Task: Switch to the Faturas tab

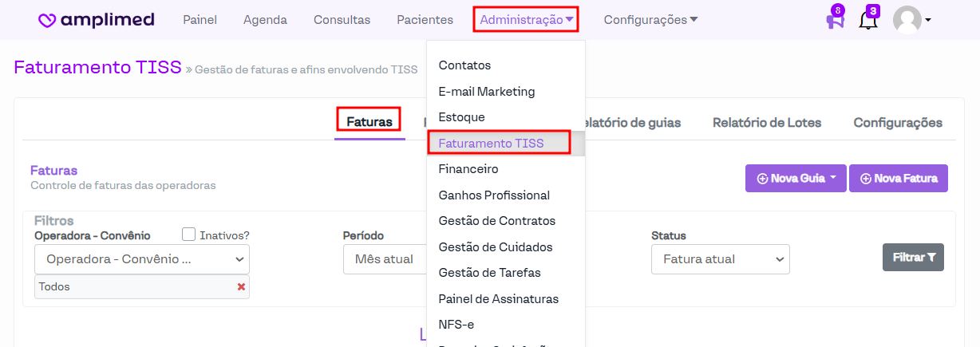Action: (x=369, y=122)
